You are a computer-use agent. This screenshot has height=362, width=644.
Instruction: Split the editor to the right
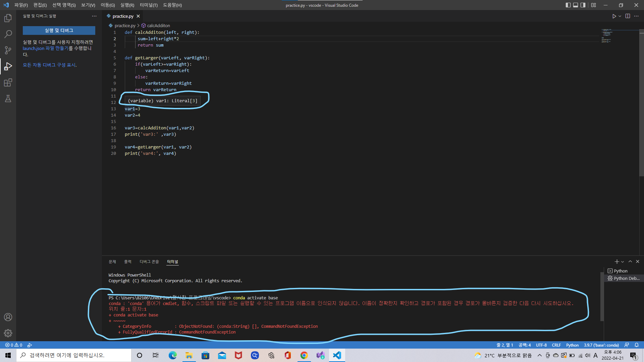coord(628,16)
